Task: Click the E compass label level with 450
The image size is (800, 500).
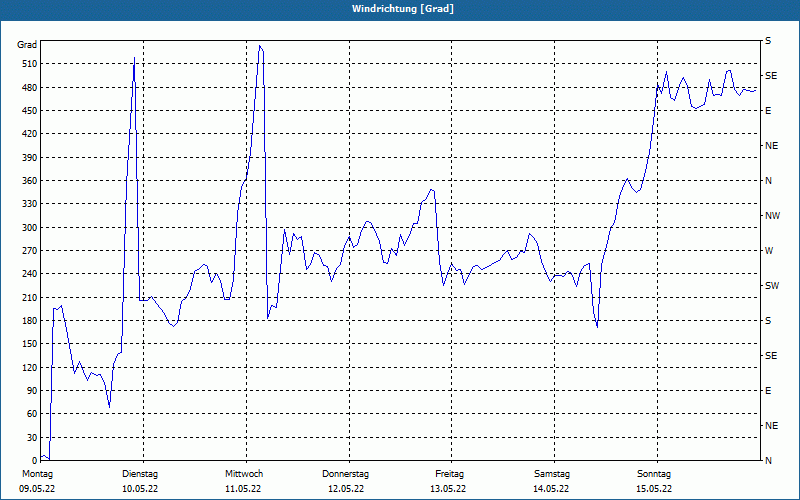Action: tap(768, 111)
